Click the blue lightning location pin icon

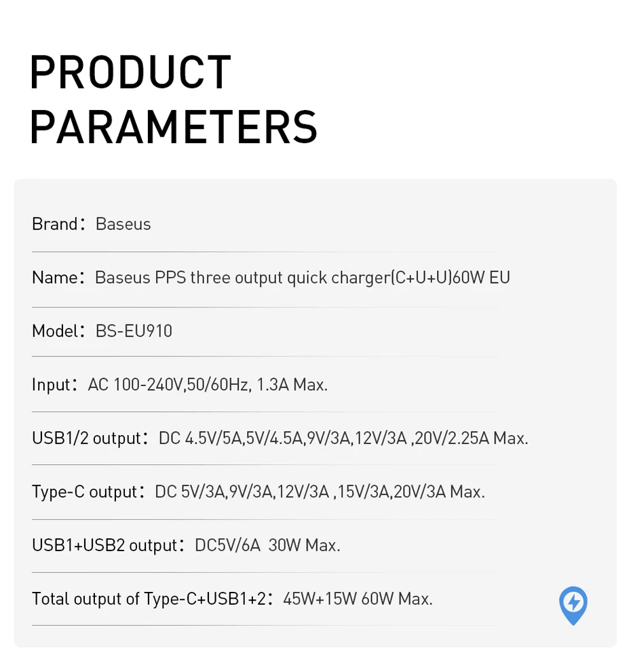573,605
